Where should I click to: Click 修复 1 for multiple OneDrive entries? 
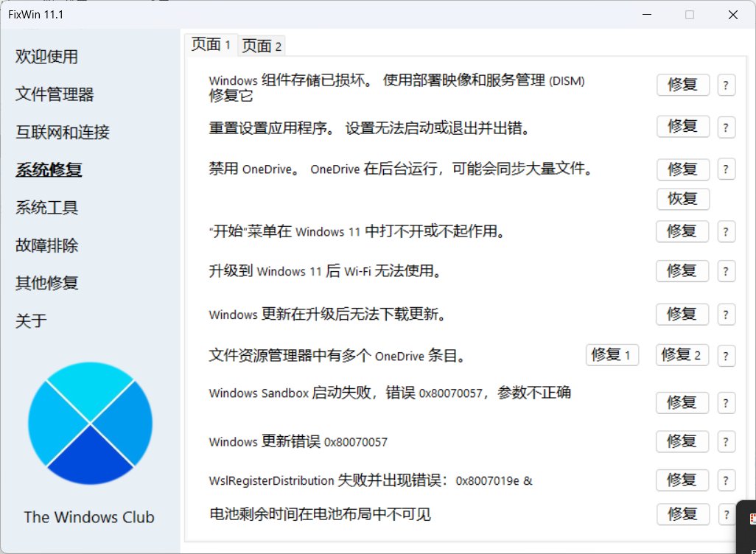(x=612, y=354)
